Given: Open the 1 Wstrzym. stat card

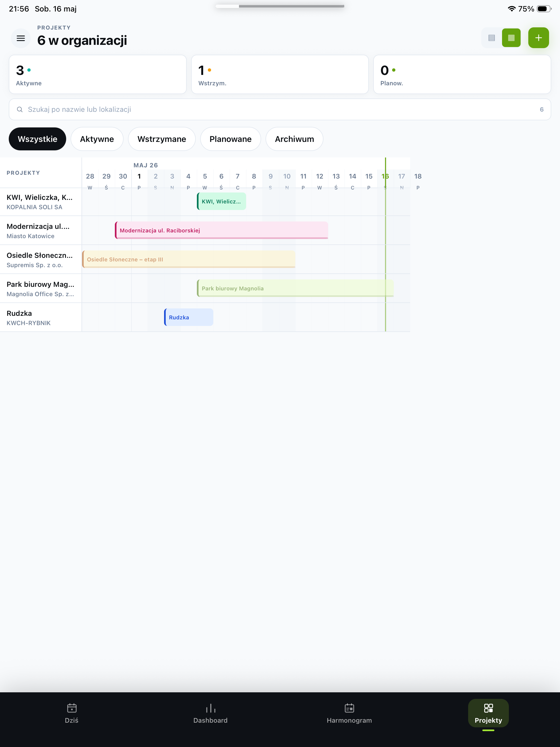Looking at the screenshot, I should (x=280, y=74).
